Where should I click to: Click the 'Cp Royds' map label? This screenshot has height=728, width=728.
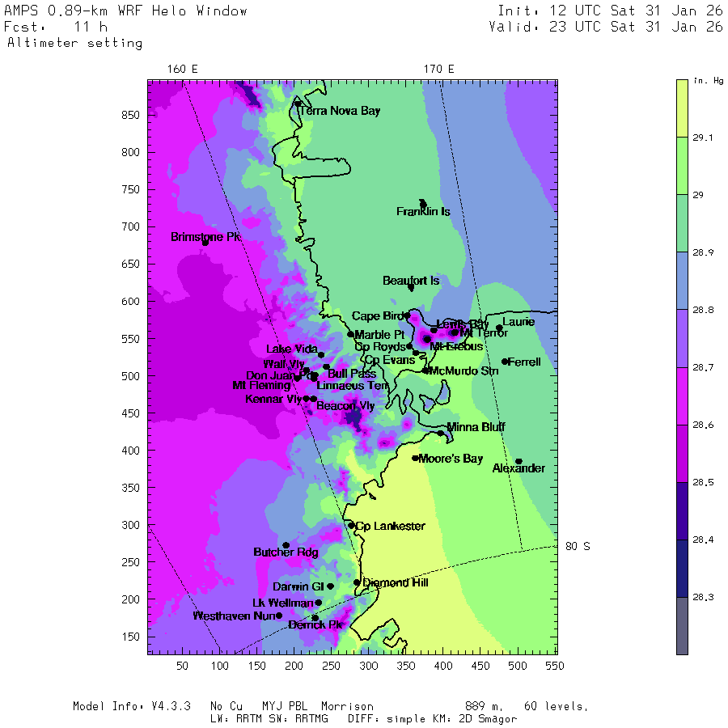pos(380,347)
